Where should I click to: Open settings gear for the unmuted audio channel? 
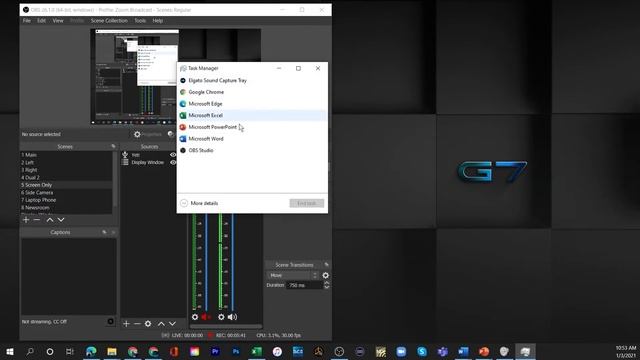221,317
